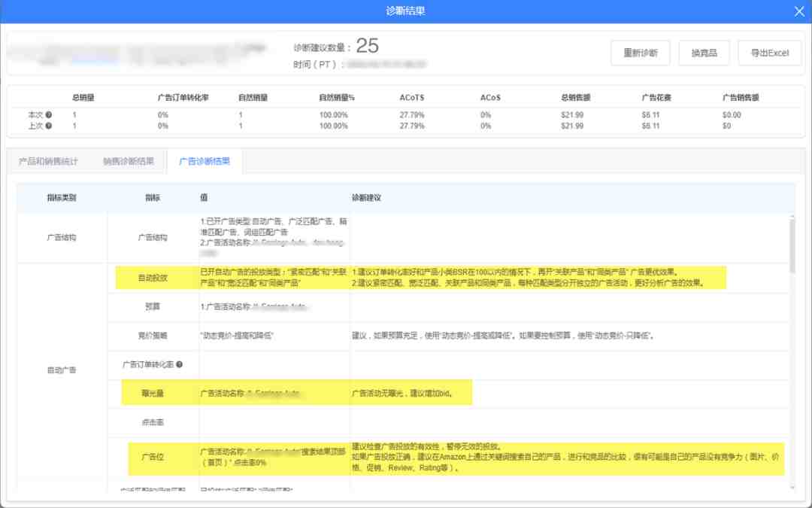
Task: Click the 广告花费 summary column header
Action: 656,97
